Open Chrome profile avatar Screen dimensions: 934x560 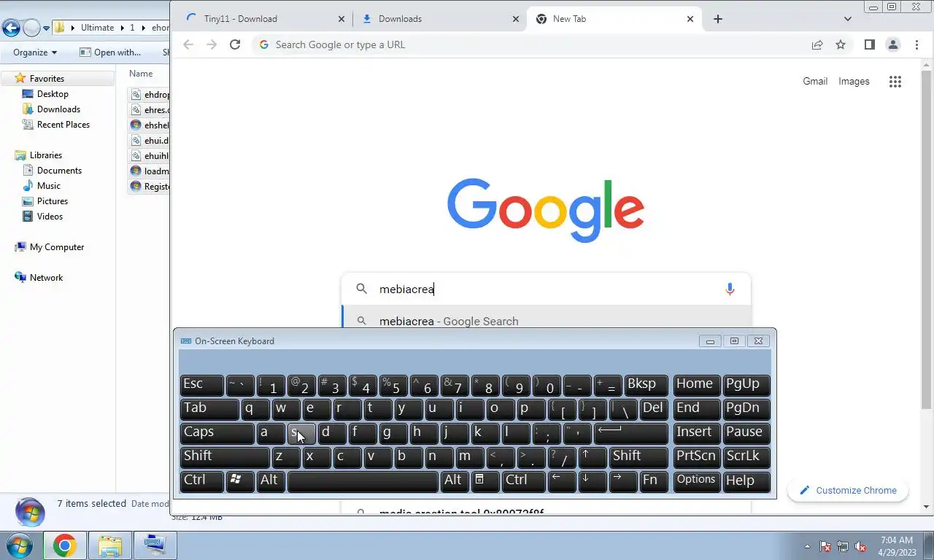pyautogui.click(x=892, y=44)
